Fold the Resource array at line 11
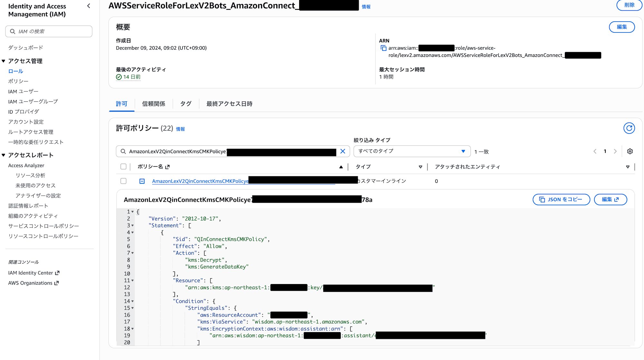Screen dimensions: 644x360 [x=132, y=281]
